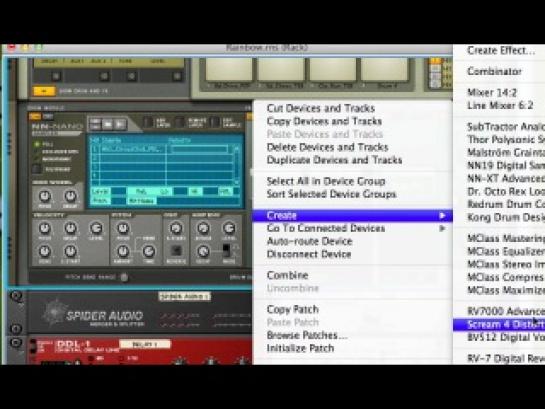Choose Copy Devices and Tracks
Image resolution: width=545 pixels, height=409 pixels.
coord(324,121)
